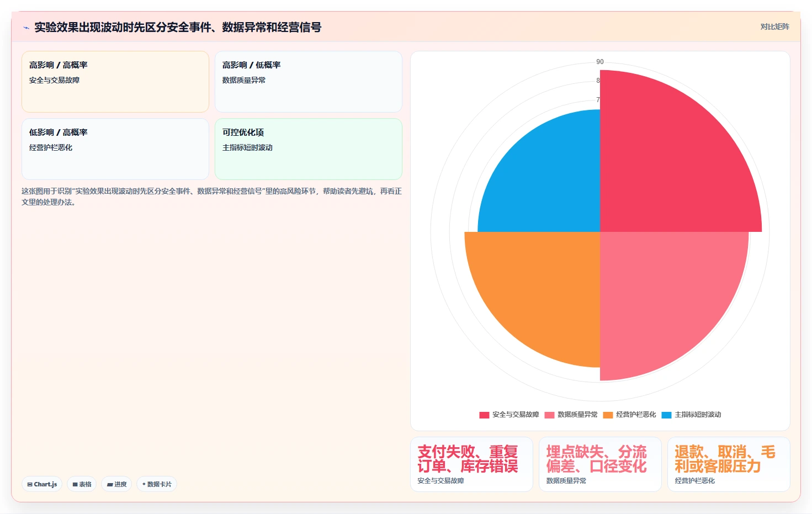Open the 埋点缺失、分流偏差、口径变化 data card
This screenshot has height=514, width=812.
pos(600,464)
